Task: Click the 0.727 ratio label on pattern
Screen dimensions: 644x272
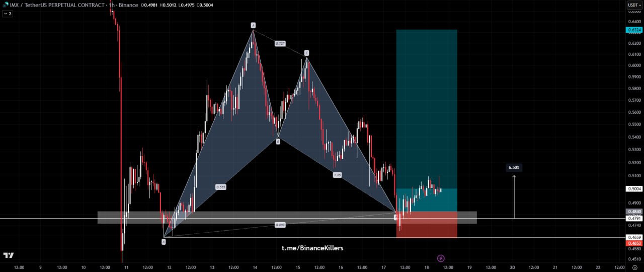Action: click(x=280, y=44)
